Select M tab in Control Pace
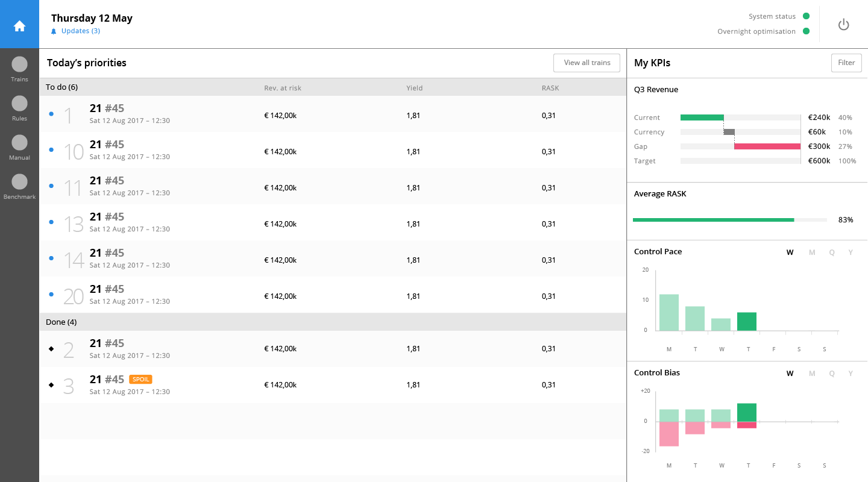868x482 pixels. click(x=812, y=252)
